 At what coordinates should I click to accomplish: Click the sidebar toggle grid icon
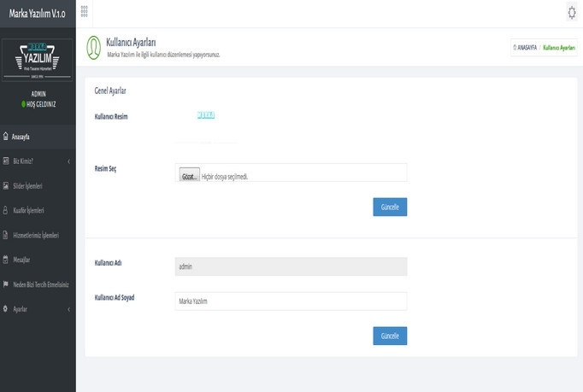pyautogui.click(x=83, y=10)
